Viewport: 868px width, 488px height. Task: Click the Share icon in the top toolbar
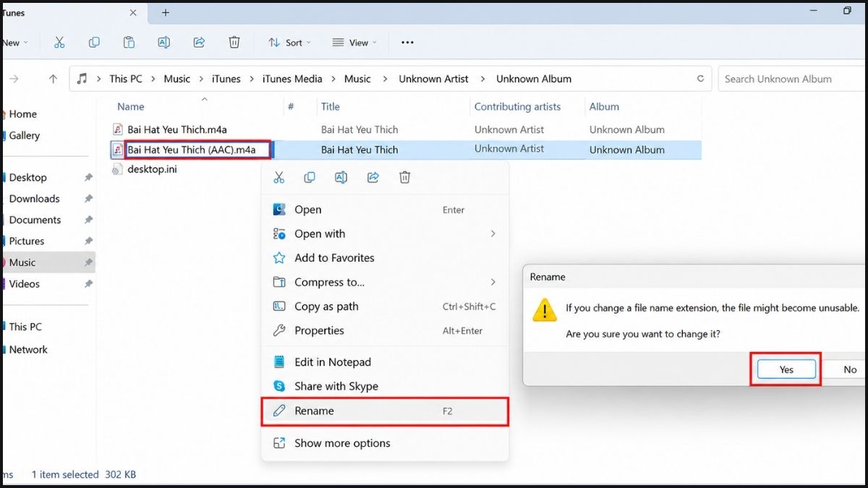pyautogui.click(x=199, y=43)
